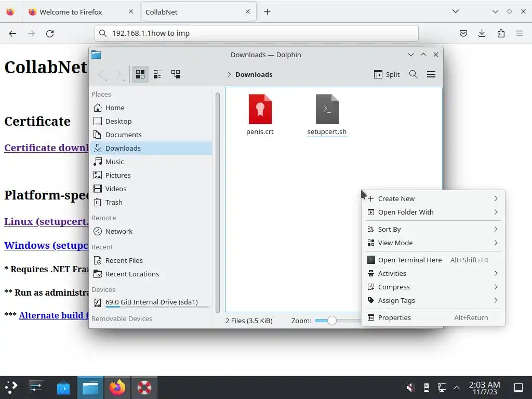Select the setupcert.sh script file
This screenshot has width=532, height=399.
[x=327, y=115]
